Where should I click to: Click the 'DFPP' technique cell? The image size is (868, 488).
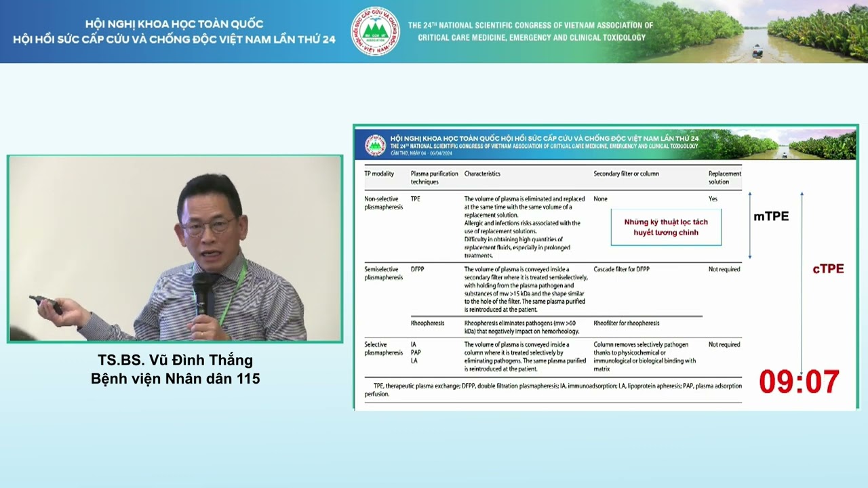point(417,269)
